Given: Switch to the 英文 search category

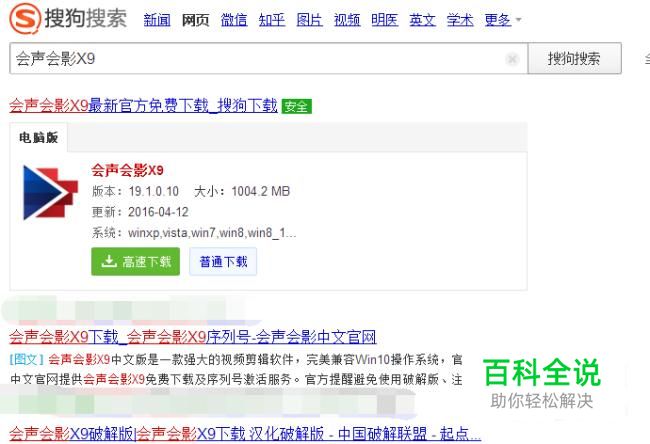Looking at the screenshot, I should coord(422,19).
